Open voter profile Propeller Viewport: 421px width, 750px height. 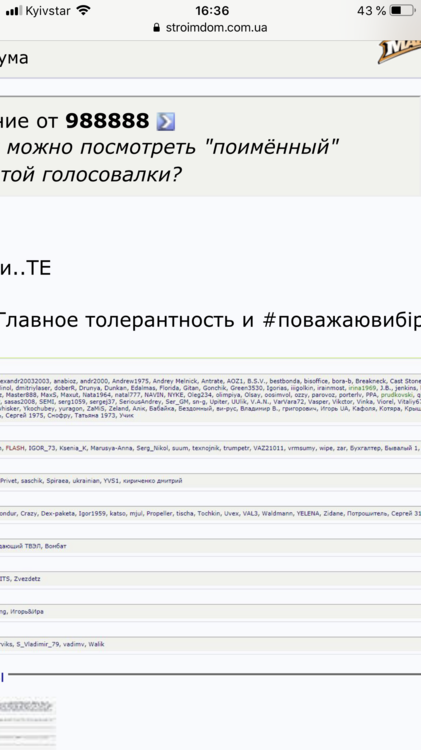click(160, 513)
